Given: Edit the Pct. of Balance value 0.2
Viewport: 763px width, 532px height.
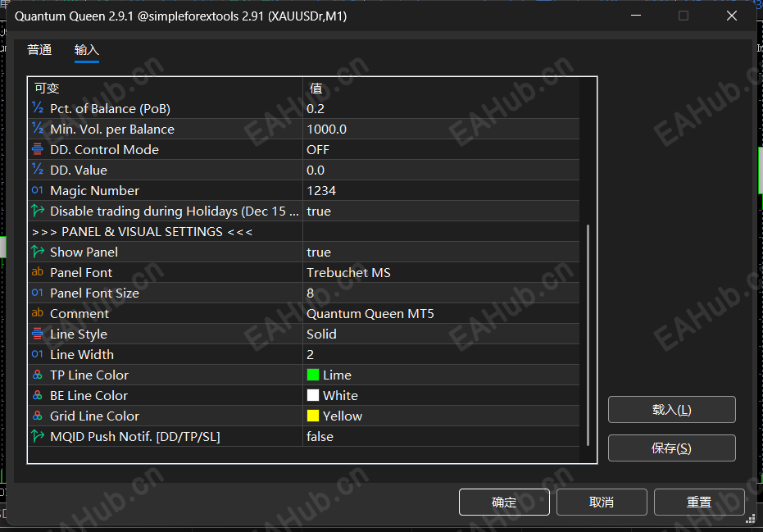Looking at the screenshot, I should 441,108.
